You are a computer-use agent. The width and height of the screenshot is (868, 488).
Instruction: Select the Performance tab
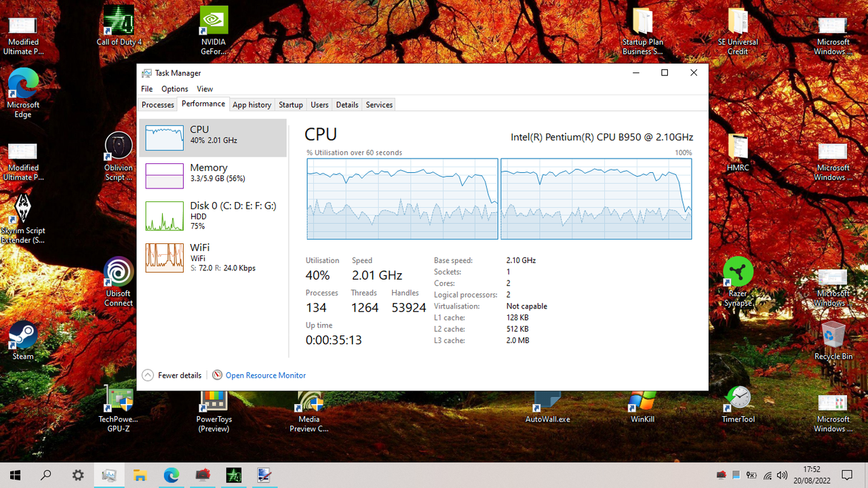tap(203, 104)
